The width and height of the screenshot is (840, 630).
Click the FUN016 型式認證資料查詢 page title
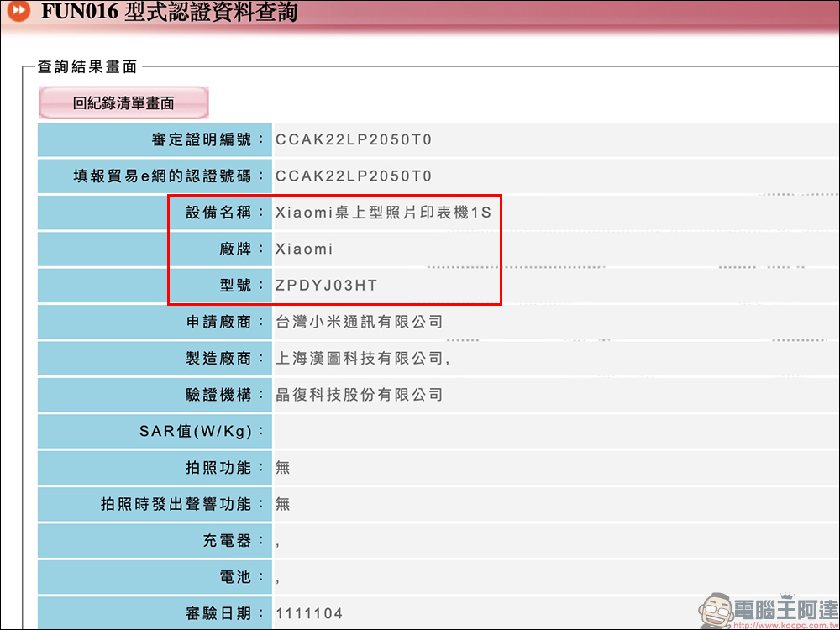[x=169, y=13]
